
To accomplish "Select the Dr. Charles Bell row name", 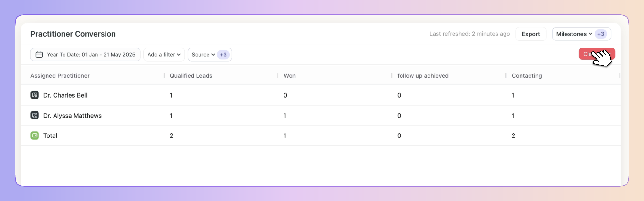I will pos(65,95).
